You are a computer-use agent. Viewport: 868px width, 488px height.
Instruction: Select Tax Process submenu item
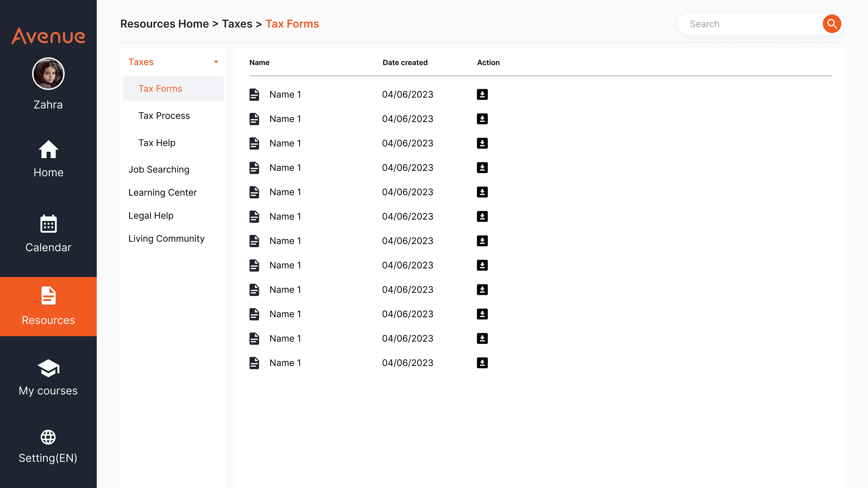point(164,115)
